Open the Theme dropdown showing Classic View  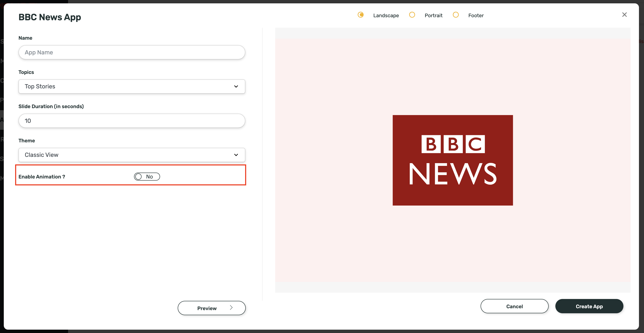[x=132, y=155]
